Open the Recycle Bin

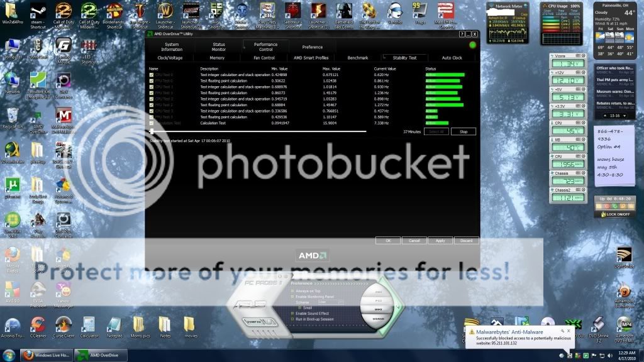click(x=13, y=119)
